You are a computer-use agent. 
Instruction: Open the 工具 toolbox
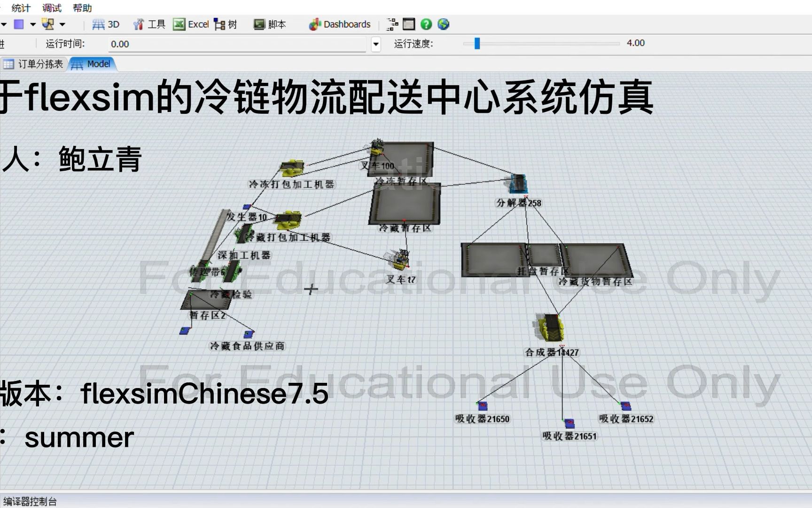click(x=149, y=24)
